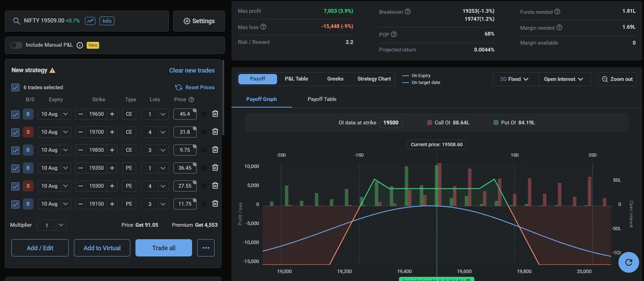The image size is (644, 281).
Task: Select the Payoff Table sub-tab
Action: [322, 99]
